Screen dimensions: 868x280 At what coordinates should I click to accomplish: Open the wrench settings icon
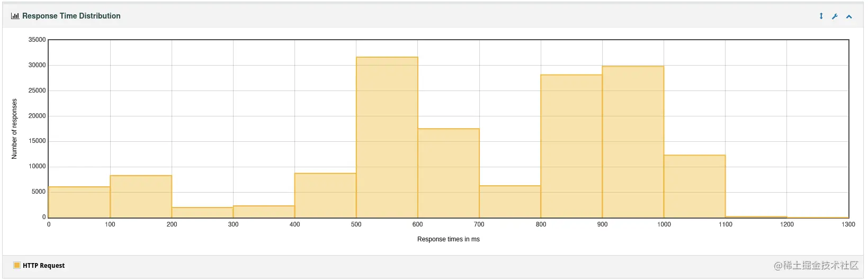[835, 16]
